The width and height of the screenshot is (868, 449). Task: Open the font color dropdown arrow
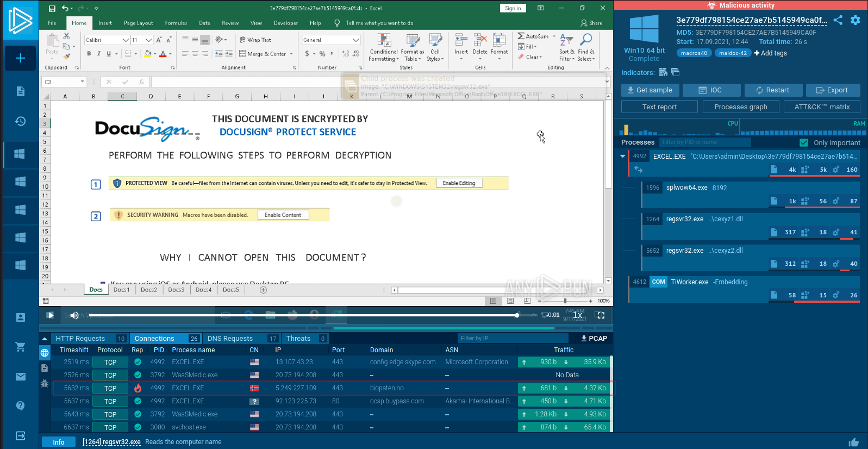[x=170, y=54]
